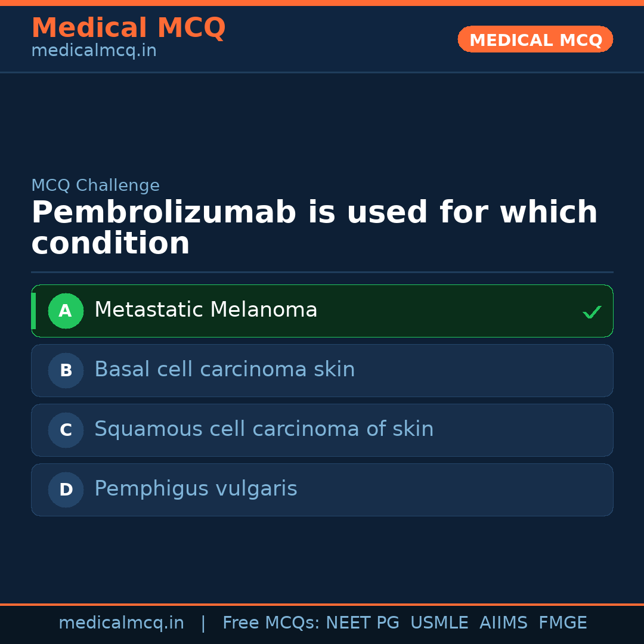Click the orange MEDICAL MCQ badge
Screen dimensions: 644x644
coord(535,39)
